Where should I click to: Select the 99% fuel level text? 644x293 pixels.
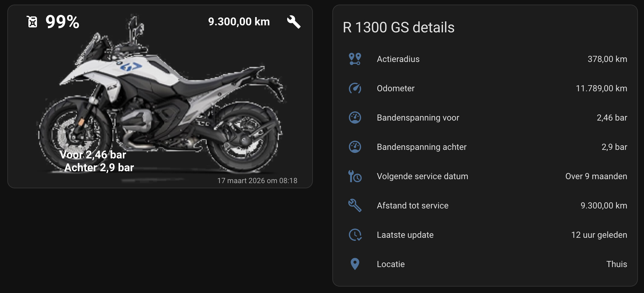(62, 22)
